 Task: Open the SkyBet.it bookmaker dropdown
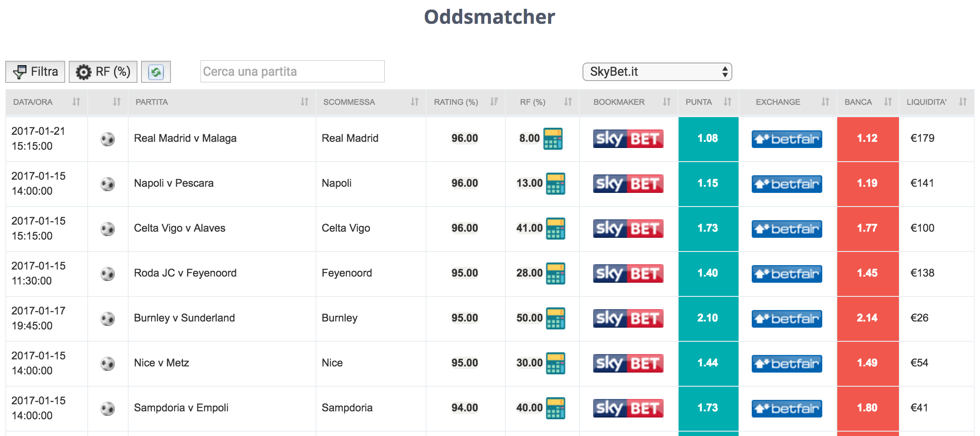click(x=657, y=72)
